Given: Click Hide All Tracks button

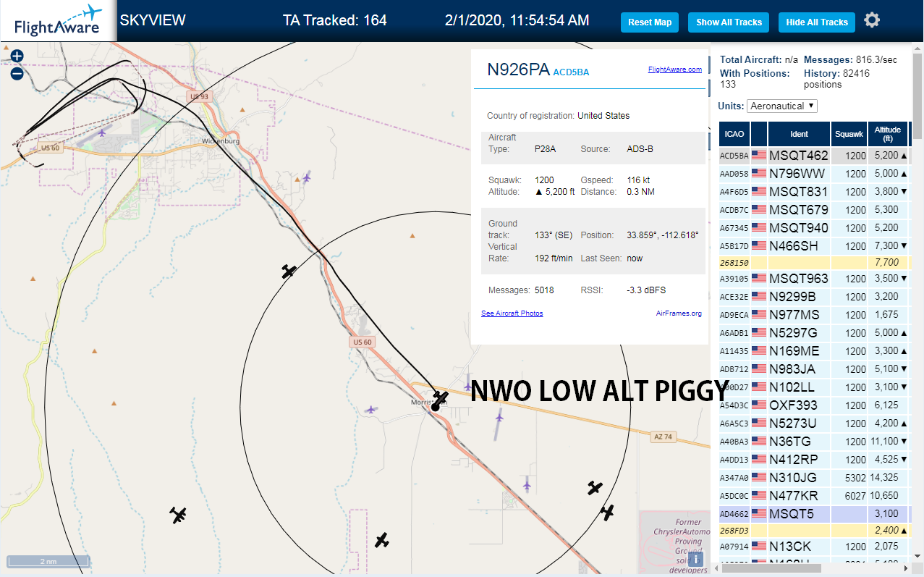Looking at the screenshot, I should click(x=817, y=22).
